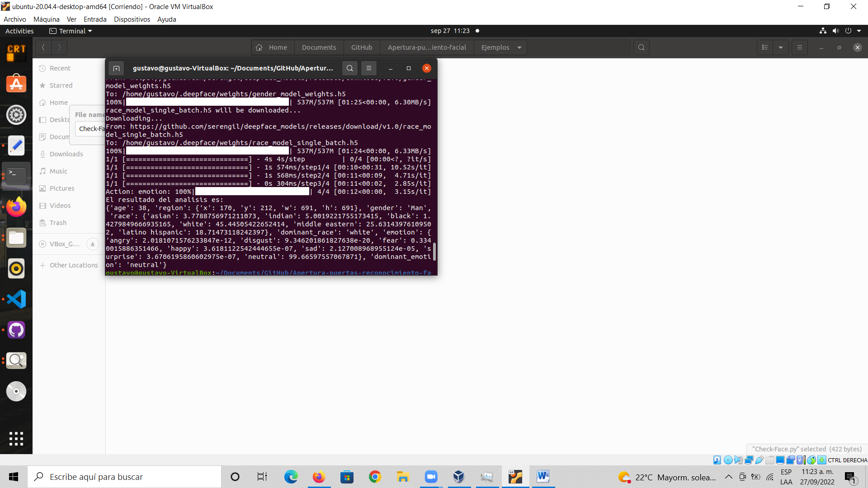Open Other Locations in the sidebar
The height and width of the screenshot is (488, 868).
[x=73, y=265]
